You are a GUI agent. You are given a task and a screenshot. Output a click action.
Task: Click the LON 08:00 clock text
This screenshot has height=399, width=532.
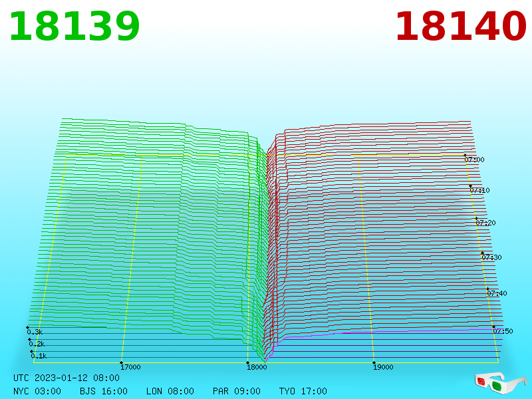click(x=170, y=391)
